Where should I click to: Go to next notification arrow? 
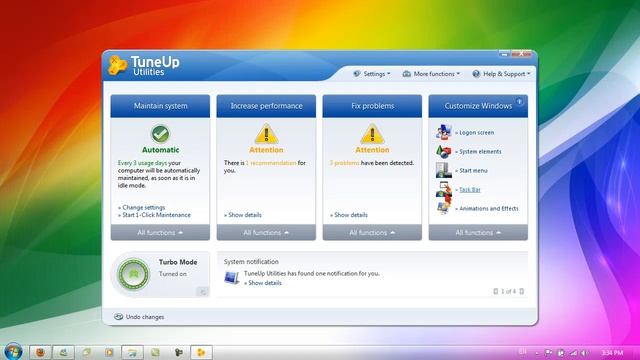click(522, 291)
